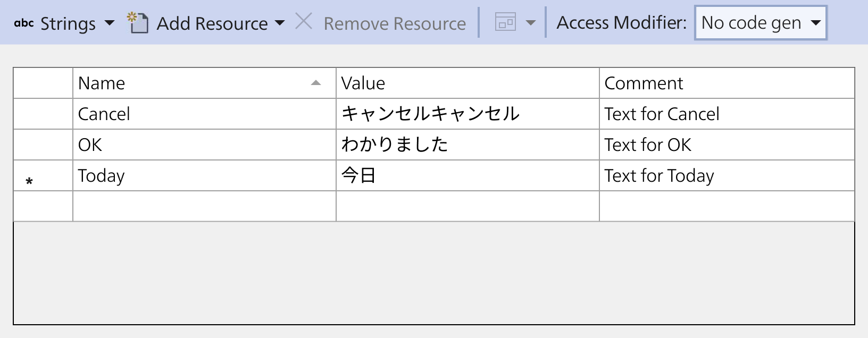Select the OK name cell
Screen dimensions: 868x338
click(x=204, y=145)
